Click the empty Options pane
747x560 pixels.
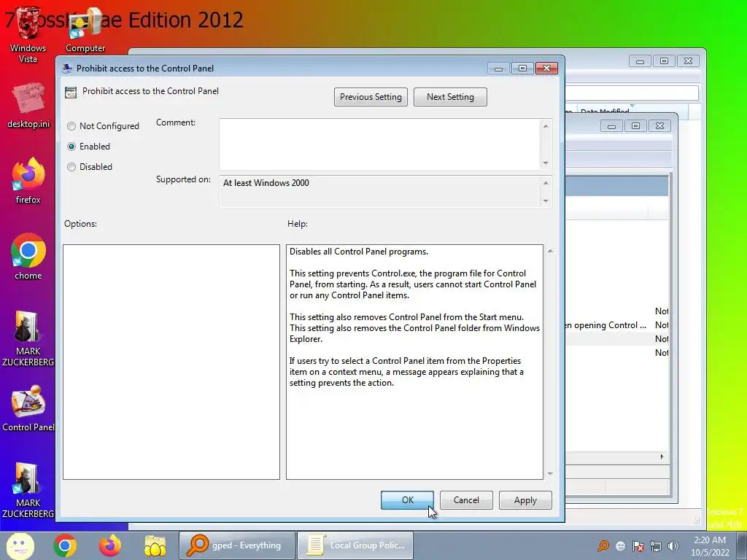tap(171, 362)
